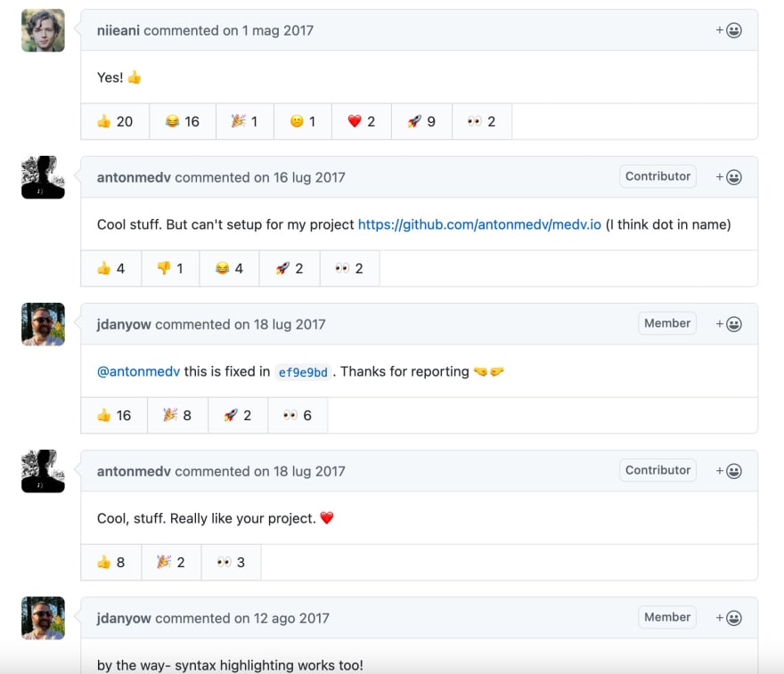Click Contributor badge on antonmedv's 18 lug comment

657,470
